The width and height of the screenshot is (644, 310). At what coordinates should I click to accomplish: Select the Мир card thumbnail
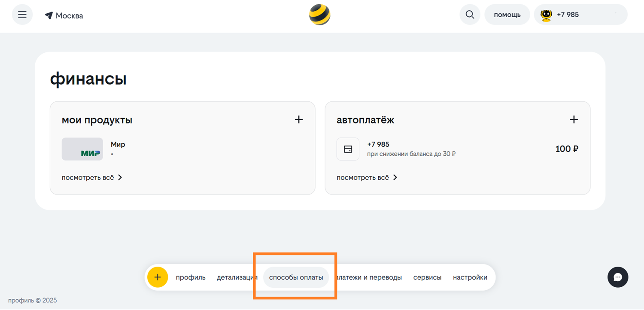[82, 149]
